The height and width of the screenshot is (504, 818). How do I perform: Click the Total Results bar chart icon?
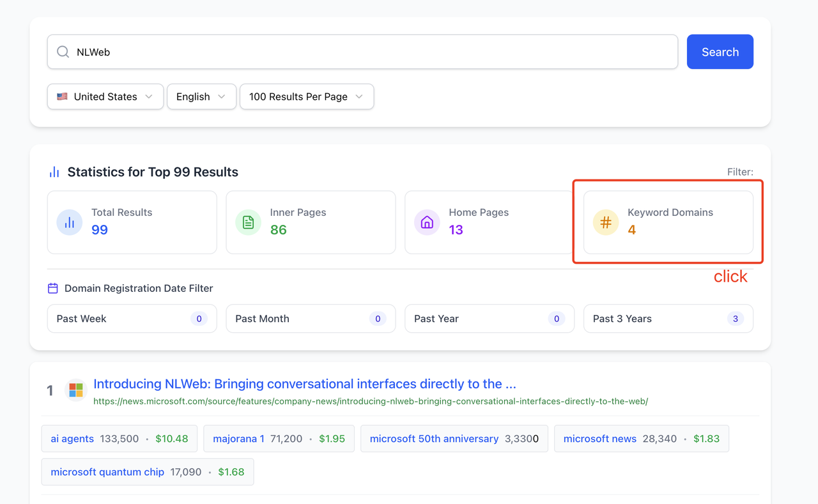[x=70, y=222]
